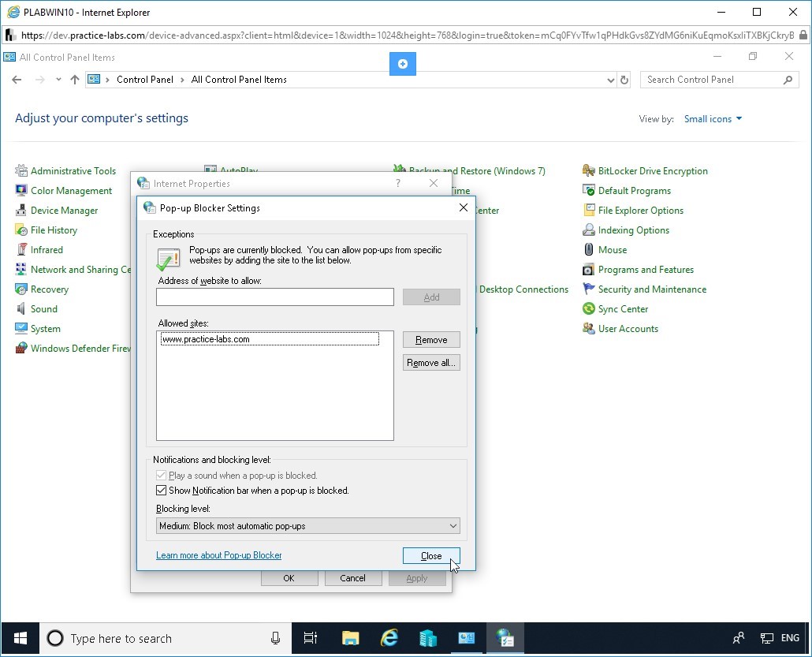Open Programs and Features icon
812x657 pixels.
pyautogui.click(x=588, y=269)
